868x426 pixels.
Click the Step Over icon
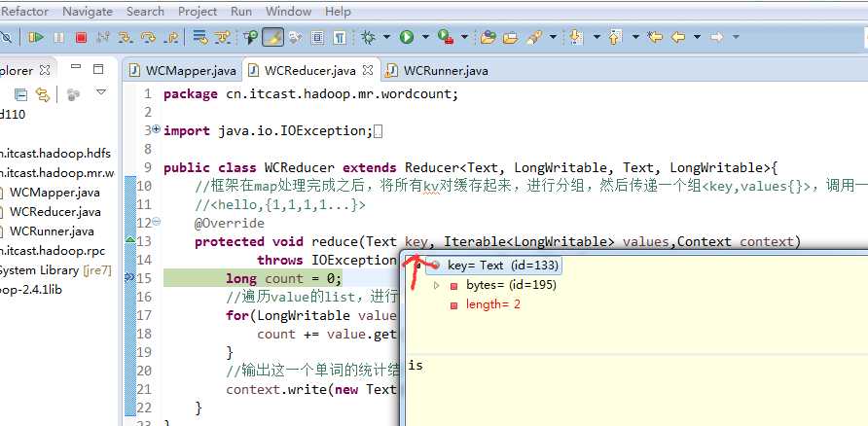[x=148, y=38]
